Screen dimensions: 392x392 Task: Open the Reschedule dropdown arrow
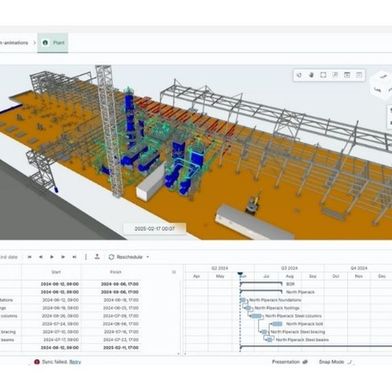pos(148,257)
